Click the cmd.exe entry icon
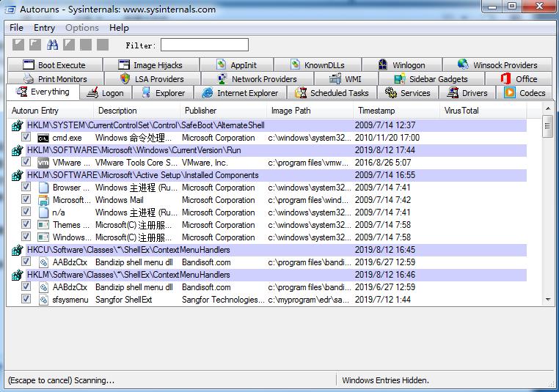The image size is (559, 392). (x=43, y=138)
